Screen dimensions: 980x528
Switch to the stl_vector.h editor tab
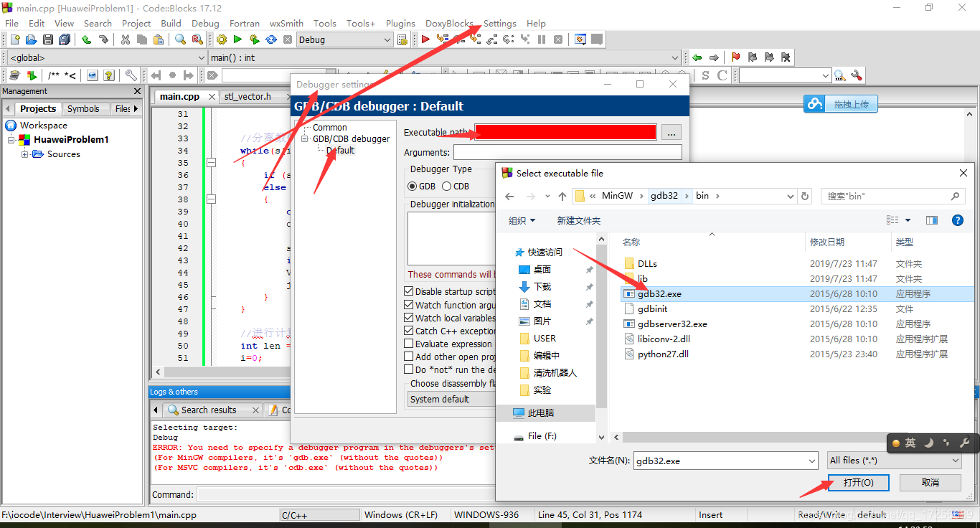248,96
